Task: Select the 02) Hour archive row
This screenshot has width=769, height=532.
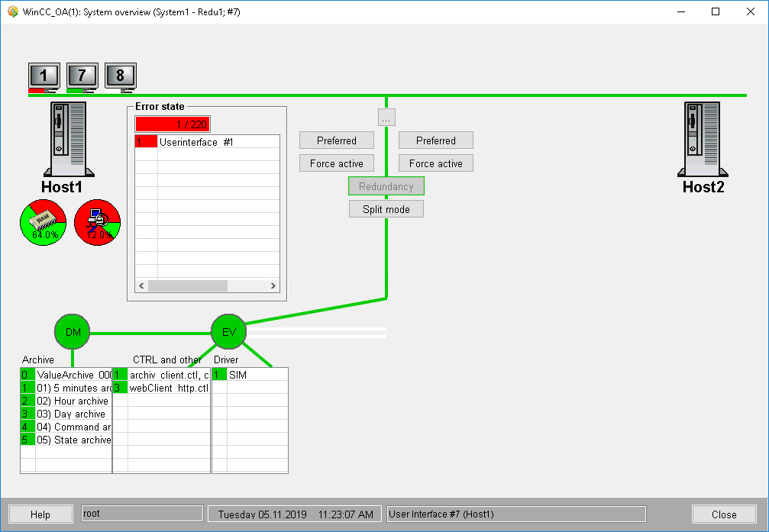Action: click(x=66, y=401)
